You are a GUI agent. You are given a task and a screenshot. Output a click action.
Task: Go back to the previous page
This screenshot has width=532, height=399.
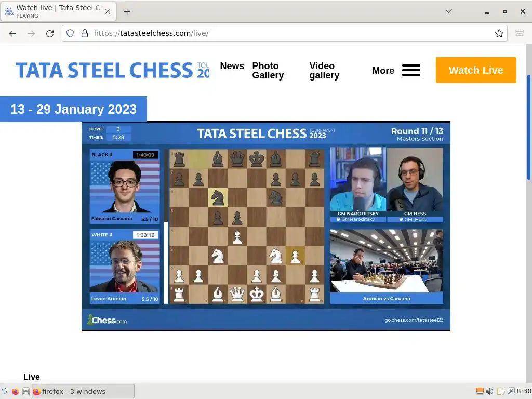pyautogui.click(x=12, y=33)
